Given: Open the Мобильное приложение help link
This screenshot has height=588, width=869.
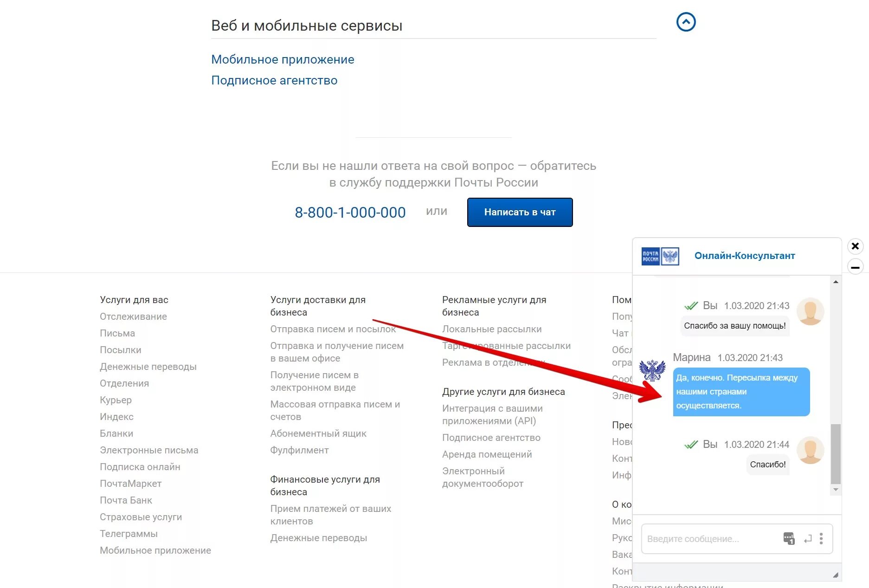Looking at the screenshot, I should pyautogui.click(x=283, y=59).
